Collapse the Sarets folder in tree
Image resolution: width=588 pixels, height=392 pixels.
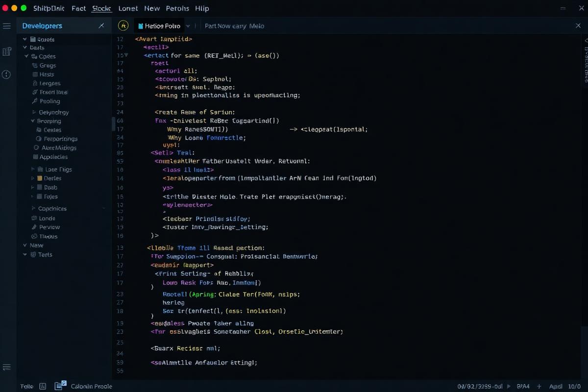25,39
